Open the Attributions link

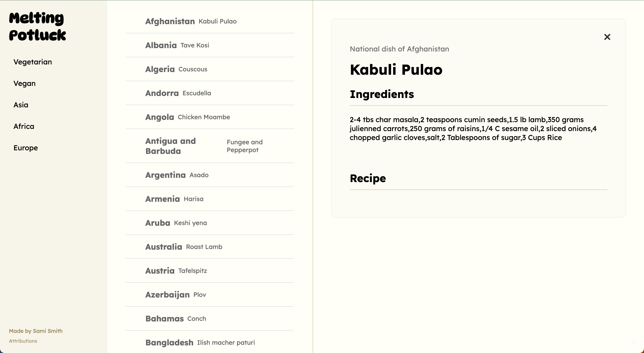point(23,341)
